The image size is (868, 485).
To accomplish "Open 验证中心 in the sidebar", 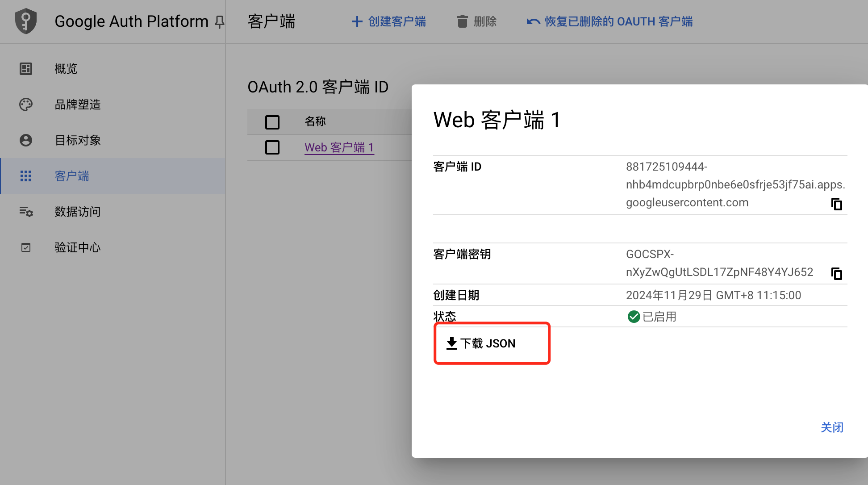I will 113,247.
